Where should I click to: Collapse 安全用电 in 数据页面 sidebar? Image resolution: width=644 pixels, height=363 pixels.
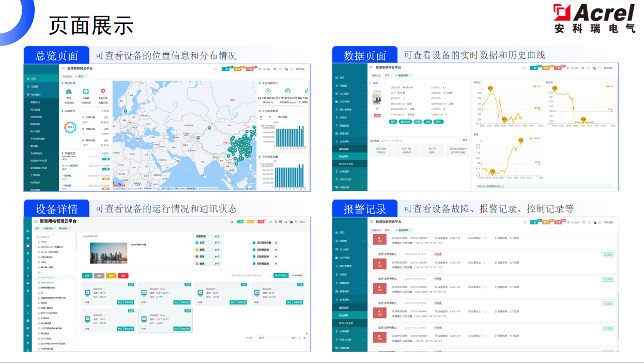click(x=349, y=141)
